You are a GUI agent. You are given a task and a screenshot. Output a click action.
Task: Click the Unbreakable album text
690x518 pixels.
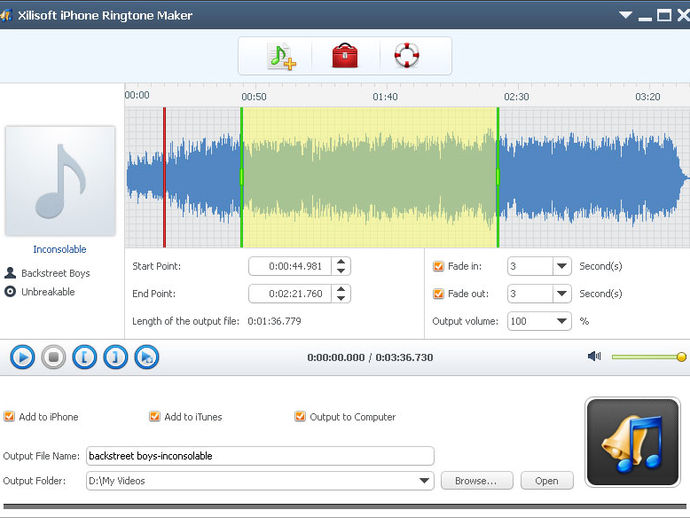click(48, 292)
